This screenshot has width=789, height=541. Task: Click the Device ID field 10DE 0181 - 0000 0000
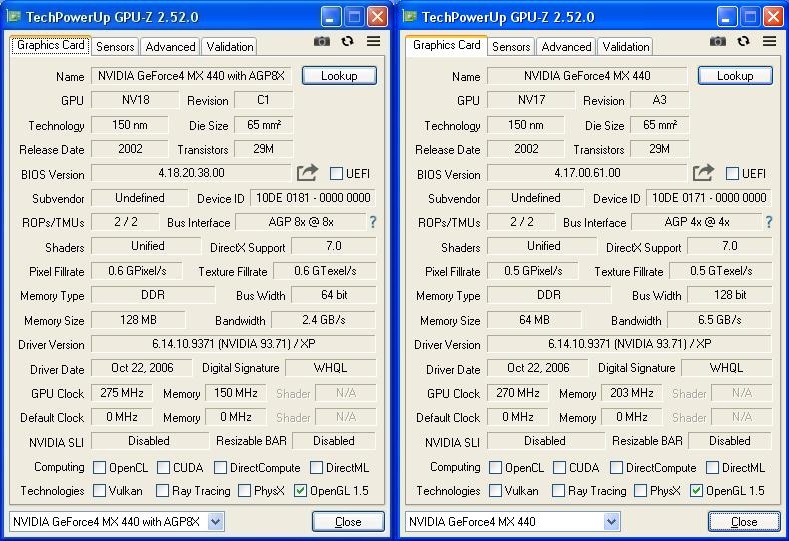[313, 197]
